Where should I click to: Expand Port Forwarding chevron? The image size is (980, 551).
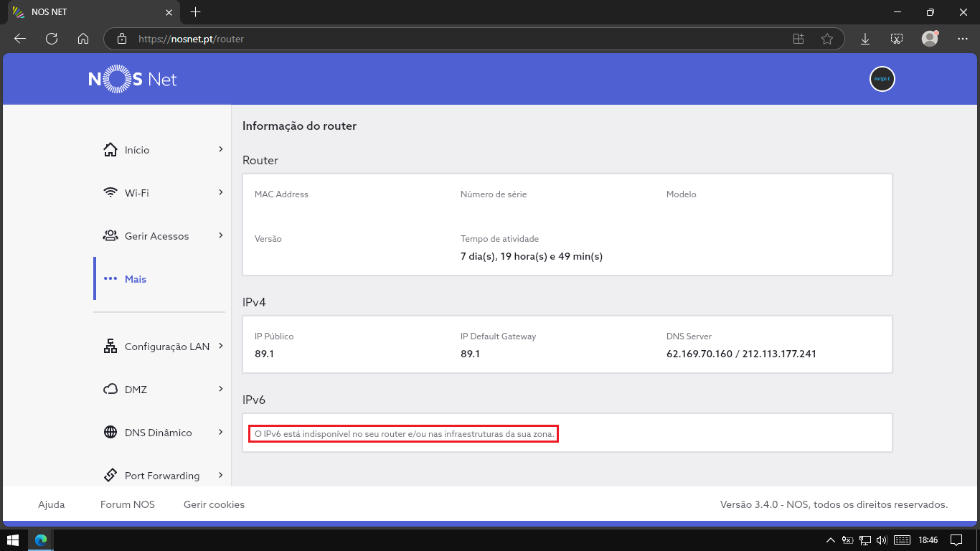click(221, 475)
